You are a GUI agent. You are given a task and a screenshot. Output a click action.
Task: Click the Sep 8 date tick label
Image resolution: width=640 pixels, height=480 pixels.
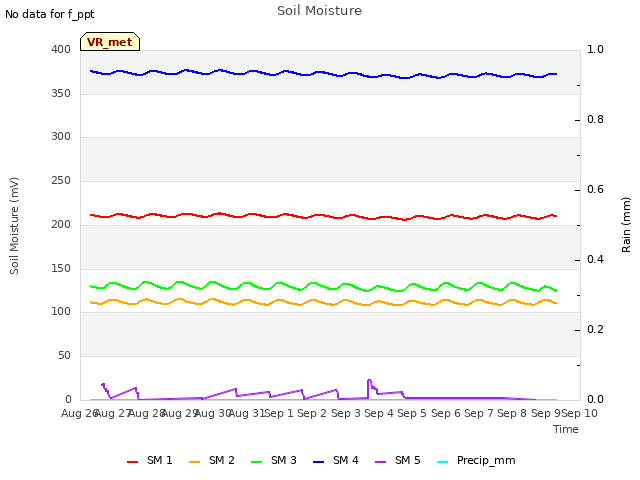(512, 414)
